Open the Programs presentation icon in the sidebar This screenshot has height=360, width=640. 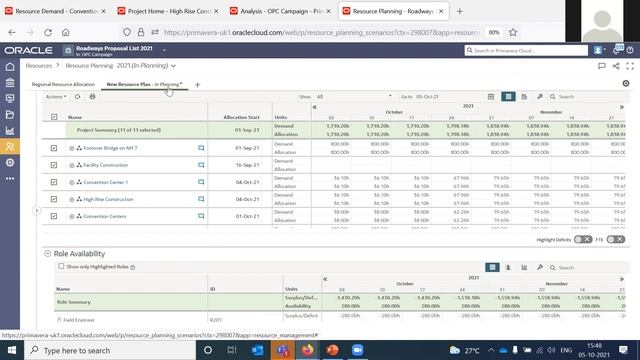(10, 99)
